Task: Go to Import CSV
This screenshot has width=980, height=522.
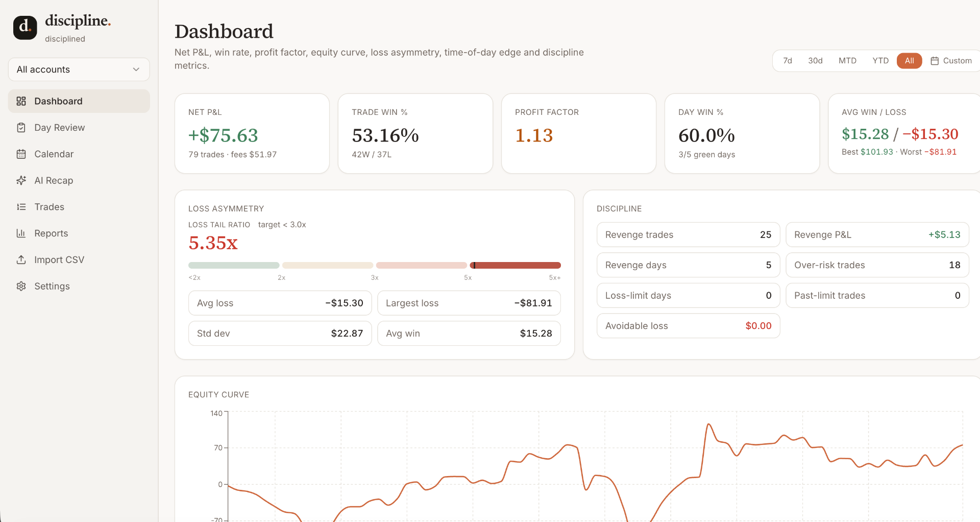Action: 79,259
